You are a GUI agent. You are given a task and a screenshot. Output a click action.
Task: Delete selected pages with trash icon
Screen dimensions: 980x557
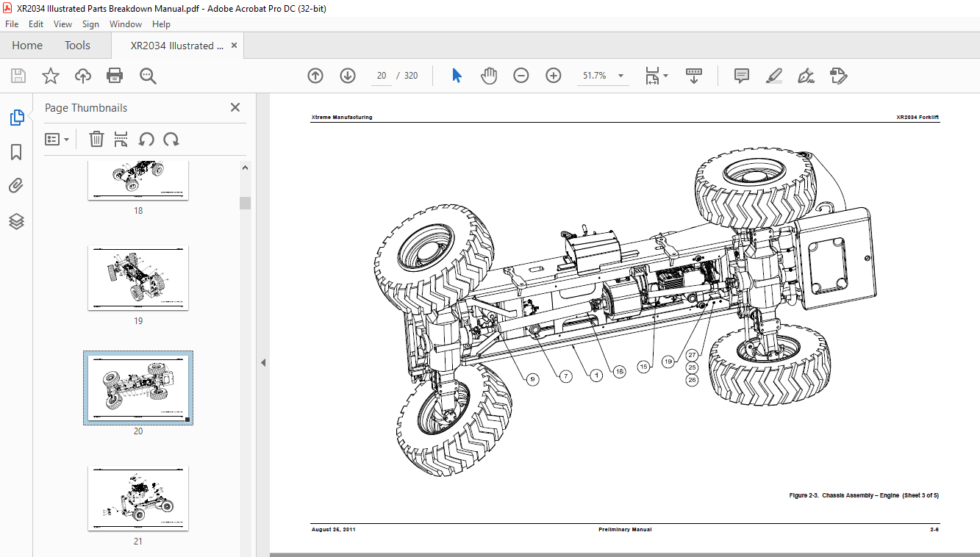coord(96,139)
